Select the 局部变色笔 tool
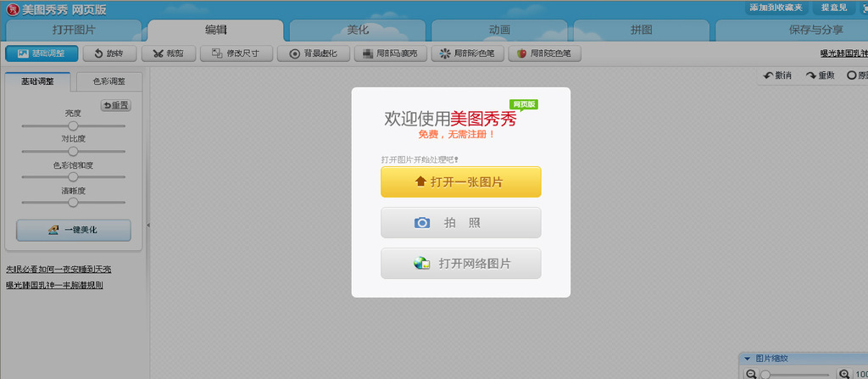Image resolution: width=868 pixels, height=379 pixels. coord(545,53)
